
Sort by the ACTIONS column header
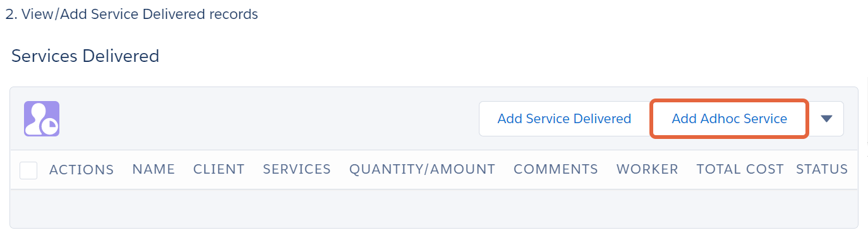(81, 169)
